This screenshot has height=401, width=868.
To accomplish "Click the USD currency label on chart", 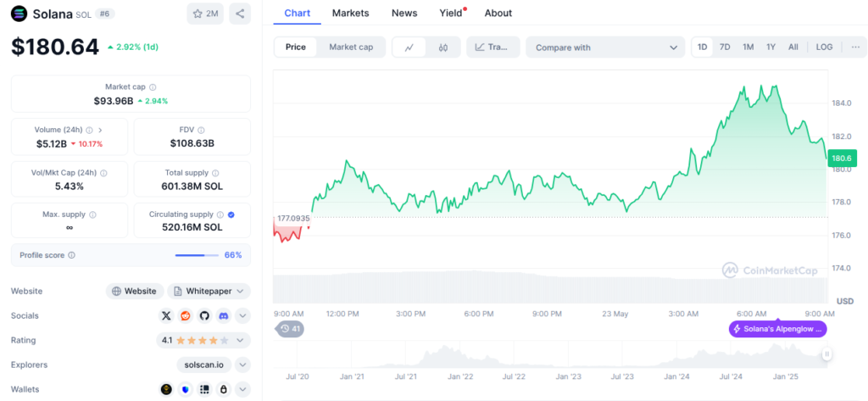I will tap(845, 301).
